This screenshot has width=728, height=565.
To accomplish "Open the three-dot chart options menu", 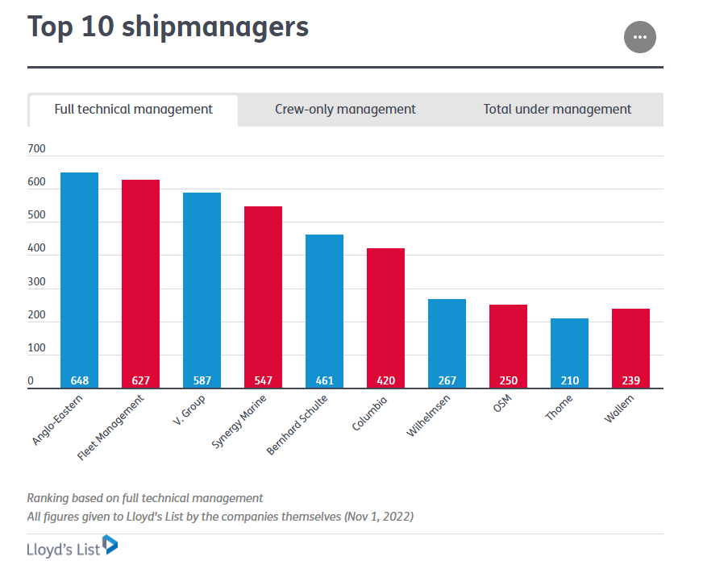I will pyautogui.click(x=640, y=37).
